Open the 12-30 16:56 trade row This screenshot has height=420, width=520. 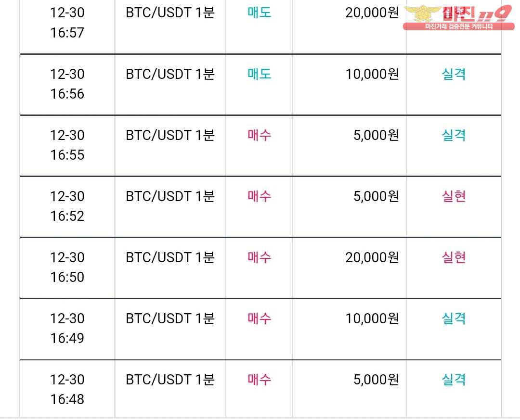[x=260, y=85]
